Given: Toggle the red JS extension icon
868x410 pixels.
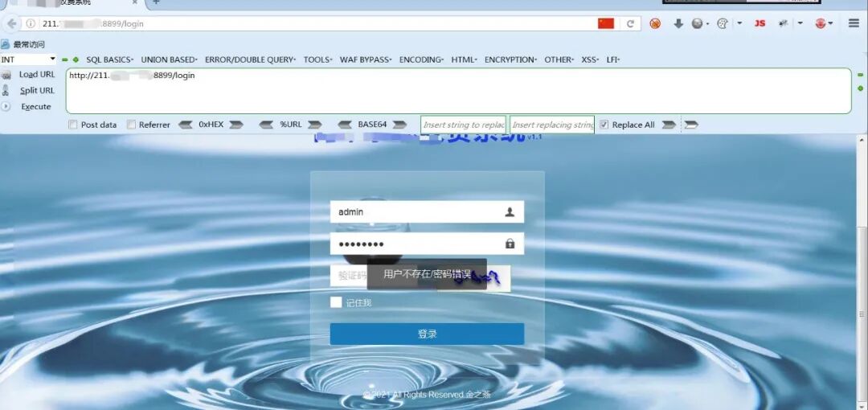Looking at the screenshot, I should point(760,23).
